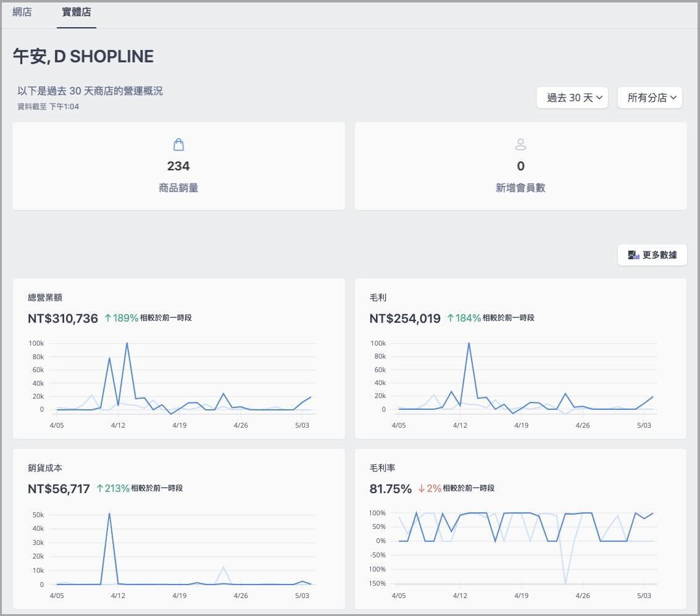Click the red 2% decrease indicator
The image size is (700, 616).
click(430, 488)
